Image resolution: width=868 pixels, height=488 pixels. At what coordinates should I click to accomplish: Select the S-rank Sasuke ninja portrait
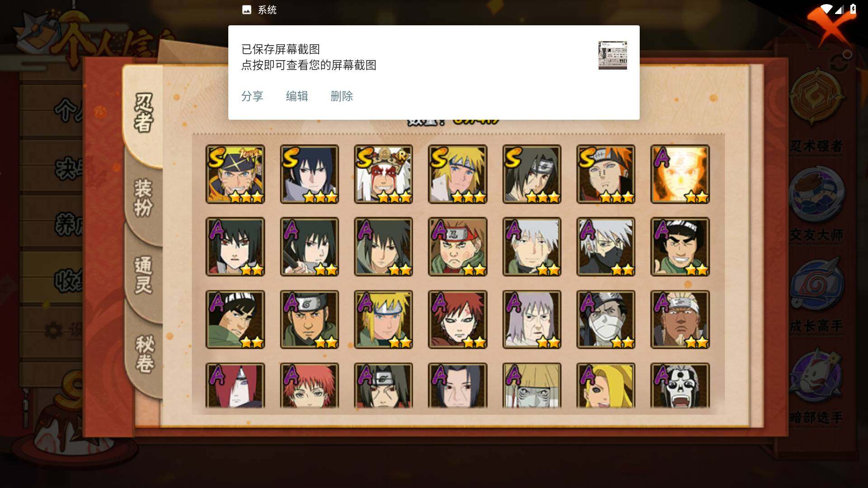pyautogui.click(x=309, y=174)
